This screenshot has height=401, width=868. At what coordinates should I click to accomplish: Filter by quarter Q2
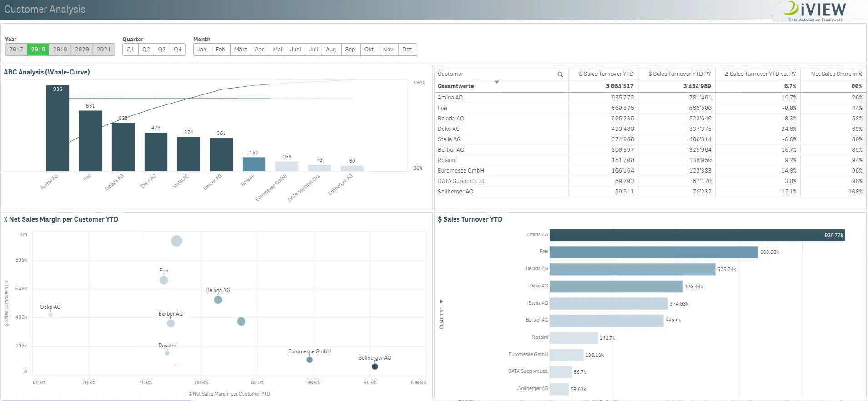pos(146,50)
